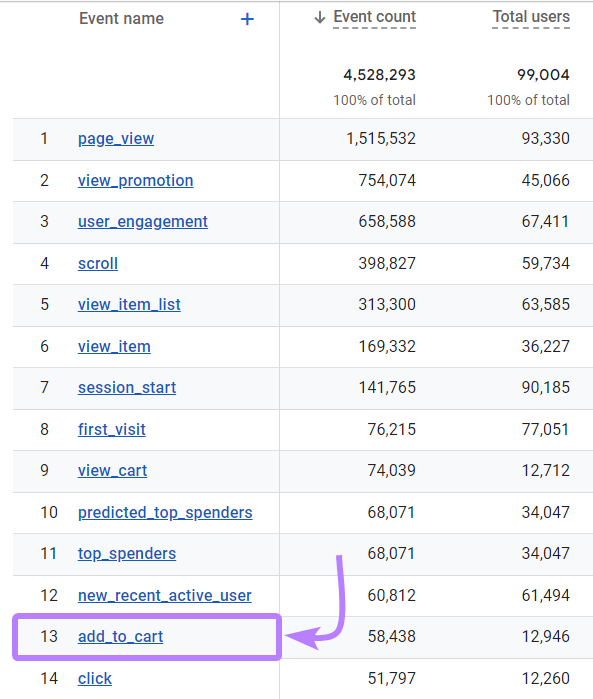Select the add_to_cart event count 58,438
The image size is (593, 699).
pos(391,637)
